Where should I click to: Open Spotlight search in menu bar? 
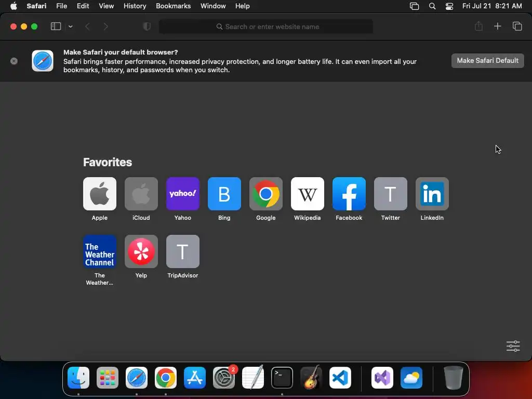coord(432,6)
